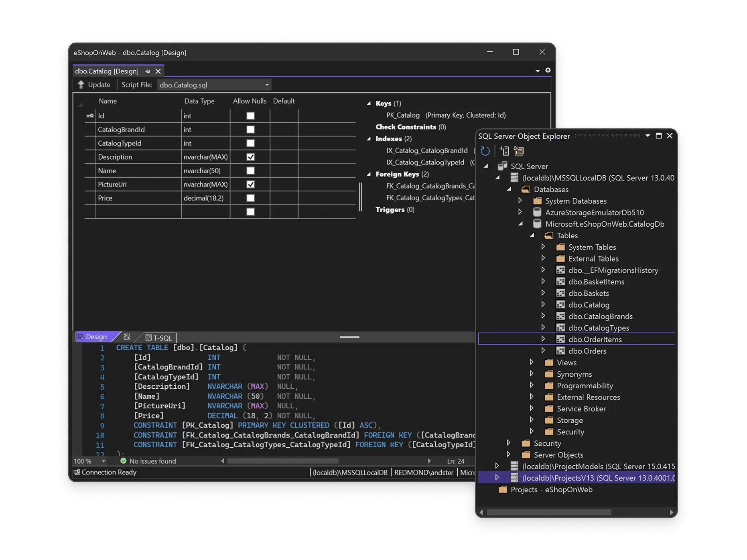Click the System Databases folder icon

(x=537, y=201)
